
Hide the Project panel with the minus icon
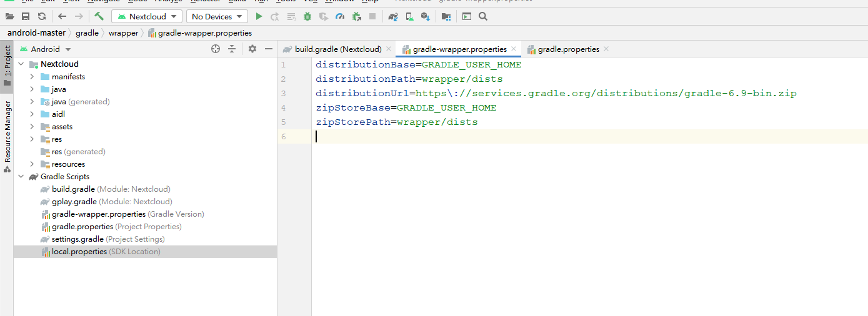[x=269, y=49]
